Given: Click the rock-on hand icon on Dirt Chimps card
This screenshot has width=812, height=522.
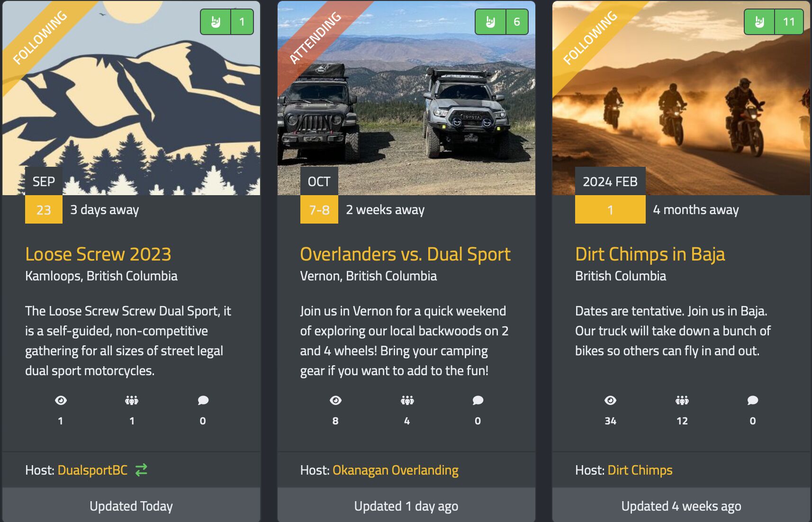Looking at the screenshot, I should click(759, 22).
